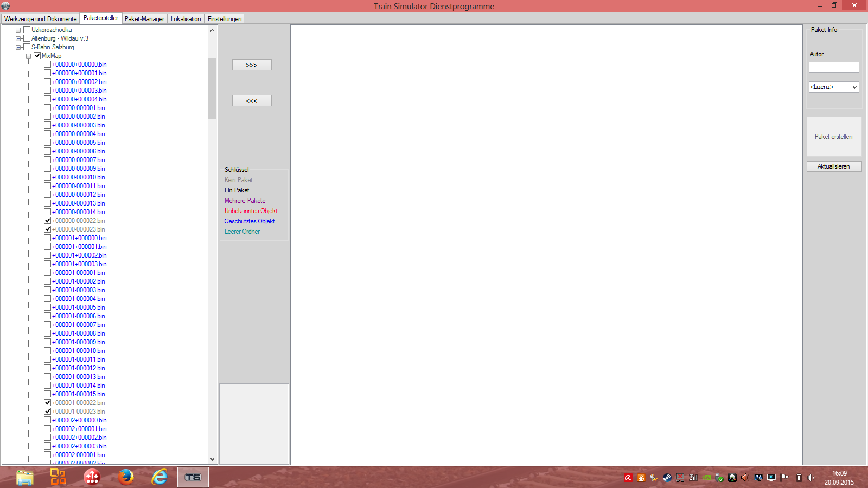Click the Paket erstellen button
The height and width of the screenshot is (488, 868).
834,137
